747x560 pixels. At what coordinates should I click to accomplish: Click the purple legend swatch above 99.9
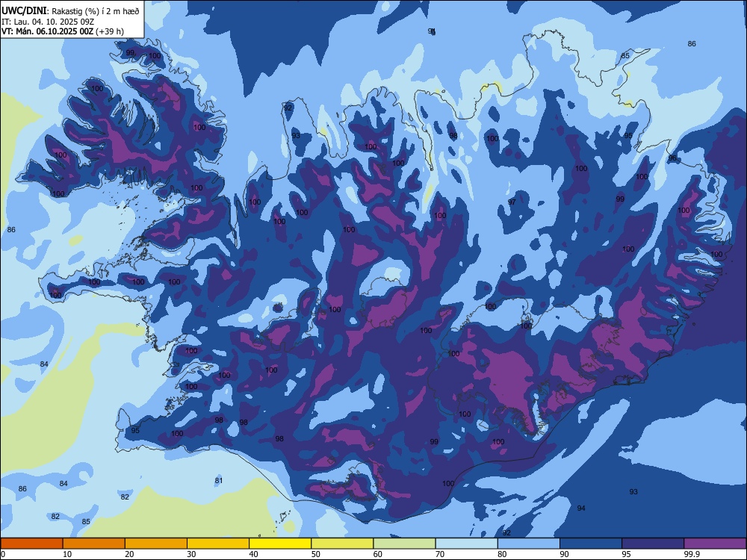[715, 544]
